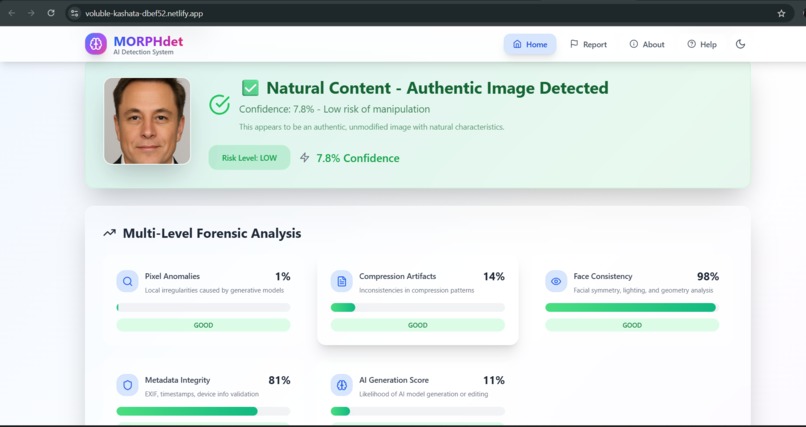The width and height of the screenshot is (806, 427).
Task: Click the 'AI Detection System' subtitle
Action: click(143, 52)
